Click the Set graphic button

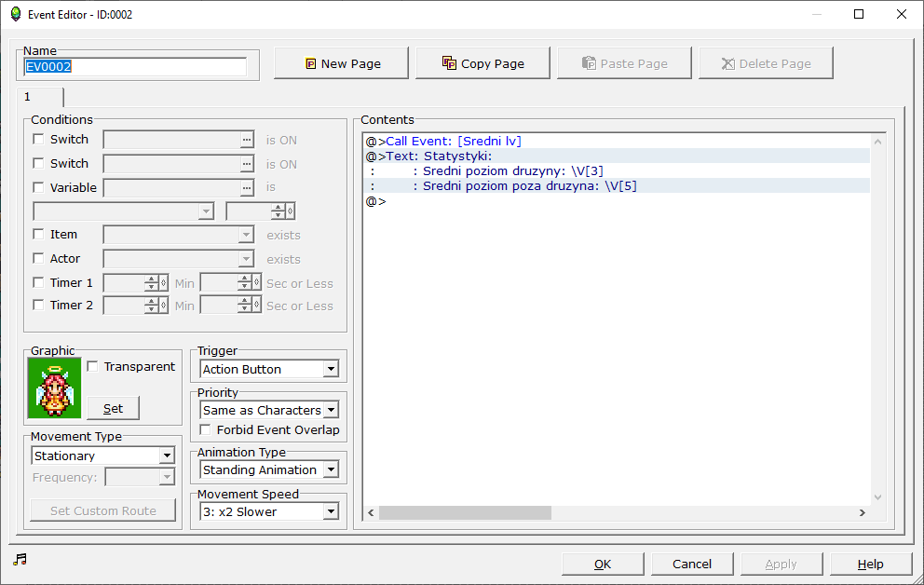(113, 408)
